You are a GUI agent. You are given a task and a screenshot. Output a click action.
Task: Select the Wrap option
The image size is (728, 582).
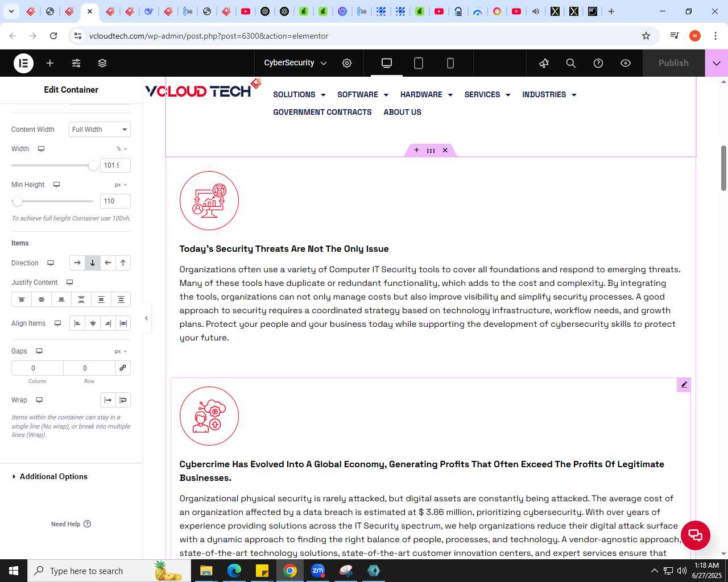coord(123,400)
